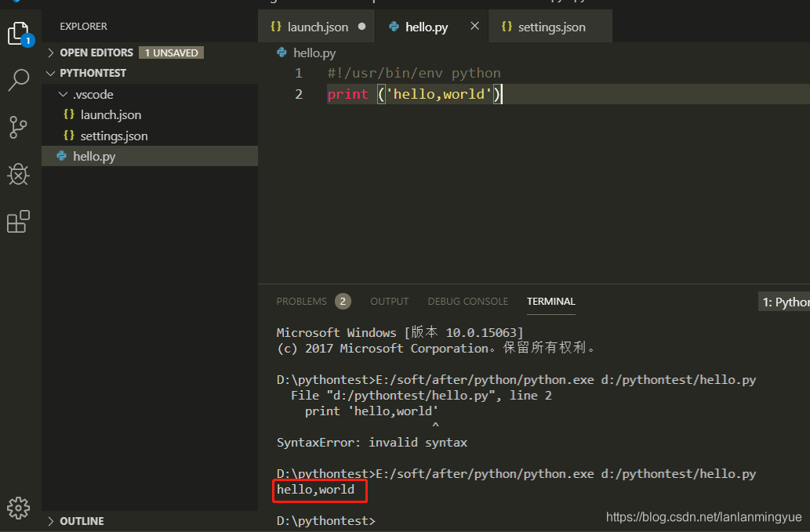Switch to the OUTPUT panel
Viewport: 810px width, 532px height.
pyautogui.click(x=389, y=301)
